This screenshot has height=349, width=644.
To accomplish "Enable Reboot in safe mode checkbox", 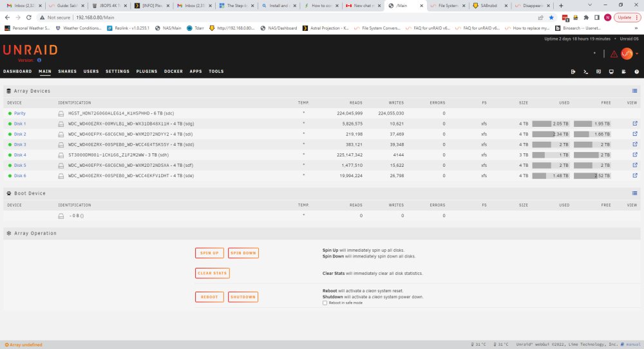I will click(325, 303).
